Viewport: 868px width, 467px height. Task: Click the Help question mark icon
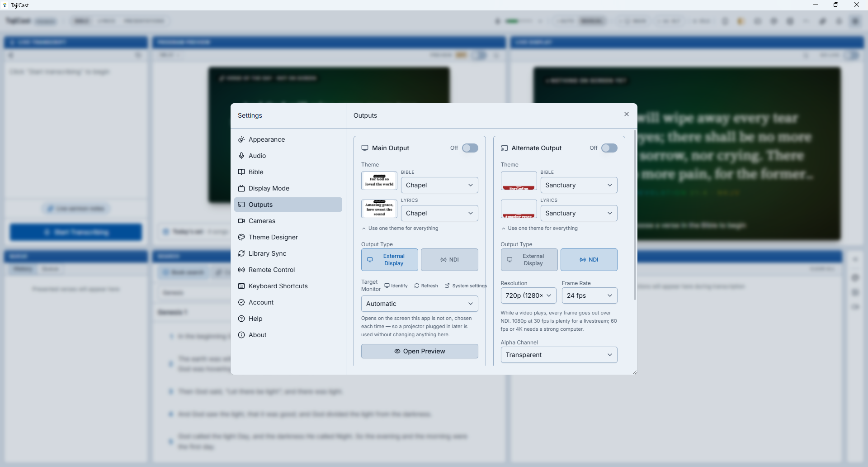click(x=241, y=319)
